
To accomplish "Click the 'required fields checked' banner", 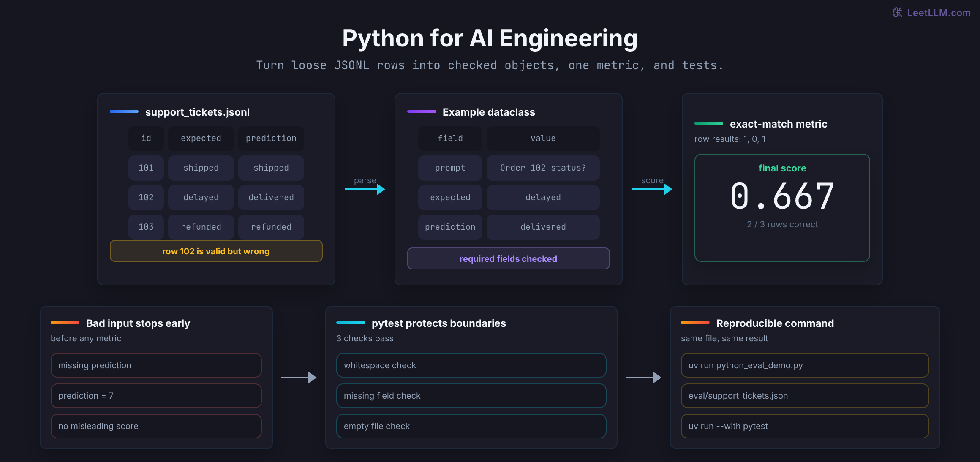I will [x=509, y=258].
